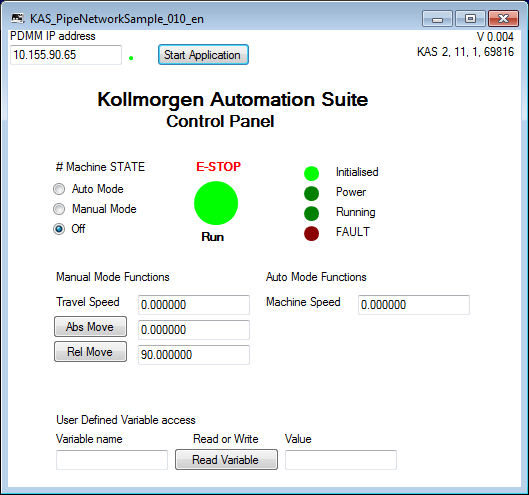Click the Initialised status light

311,173
